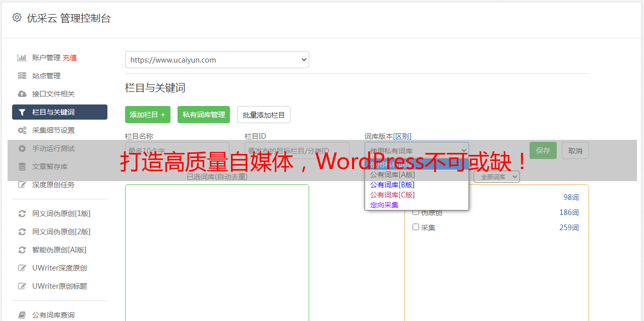This screenshot has height=321, width=644.
Task: Check the 伪原创 checkbox
Action: click(x=416, y=212)
